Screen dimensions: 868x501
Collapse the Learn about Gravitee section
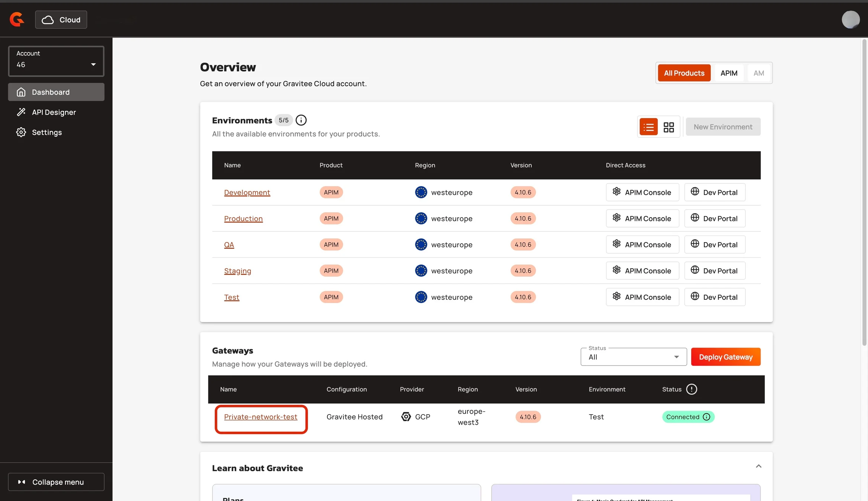[758, 466]
